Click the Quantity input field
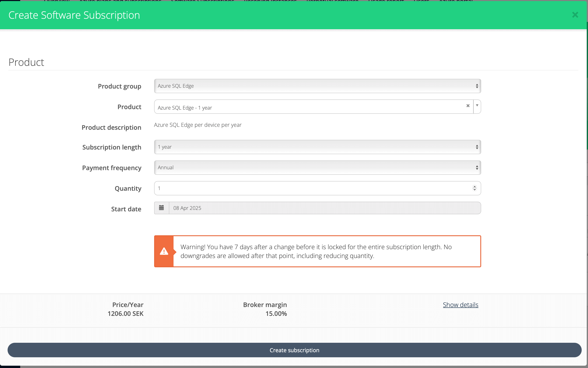This screenshot has height=368, width=588. (x=317, y=188)
